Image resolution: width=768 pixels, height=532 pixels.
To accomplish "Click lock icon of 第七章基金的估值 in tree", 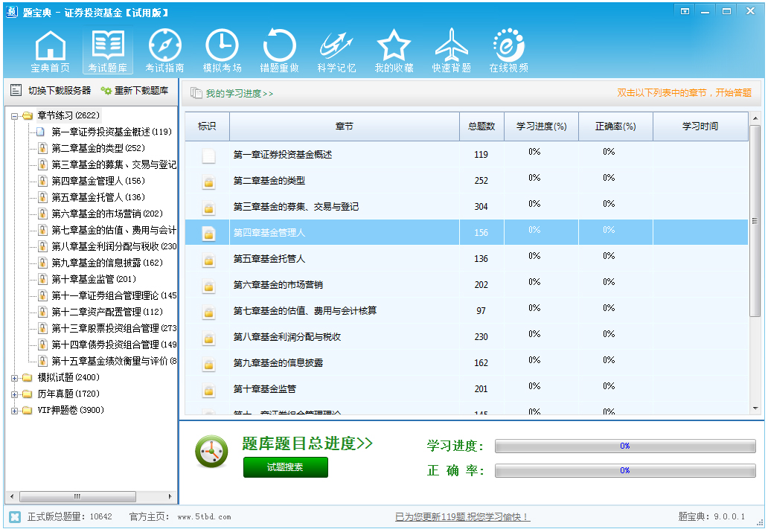I will click(x=42, y=230).
